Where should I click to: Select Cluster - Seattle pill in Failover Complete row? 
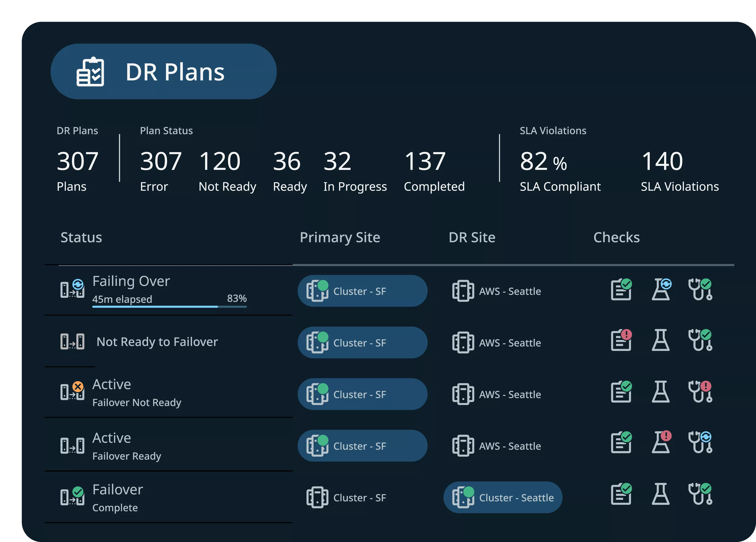(503, 497)
